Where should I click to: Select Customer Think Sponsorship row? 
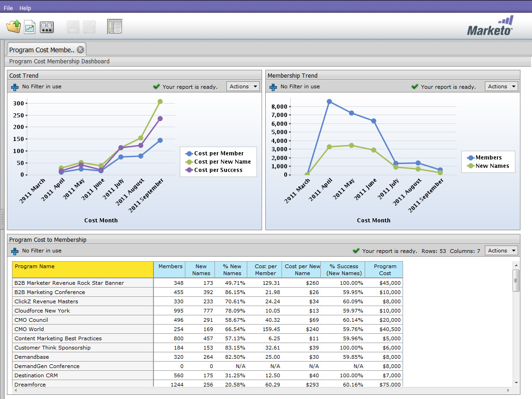point(208,347)
